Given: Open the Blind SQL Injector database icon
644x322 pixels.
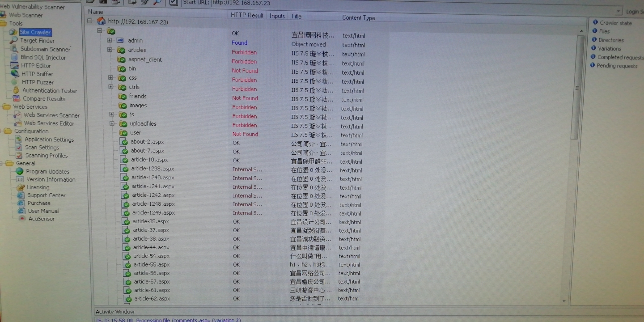Looking at the screenshot, I should 14,57.
